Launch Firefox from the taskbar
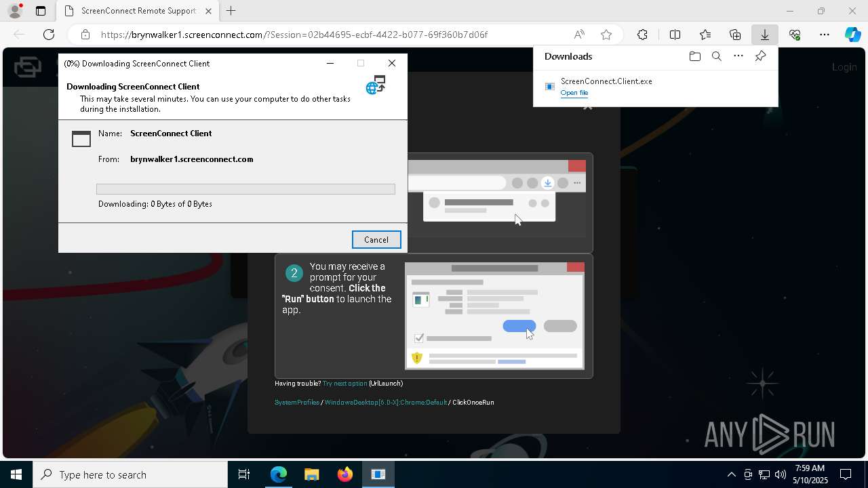 [x=344, y=474]
